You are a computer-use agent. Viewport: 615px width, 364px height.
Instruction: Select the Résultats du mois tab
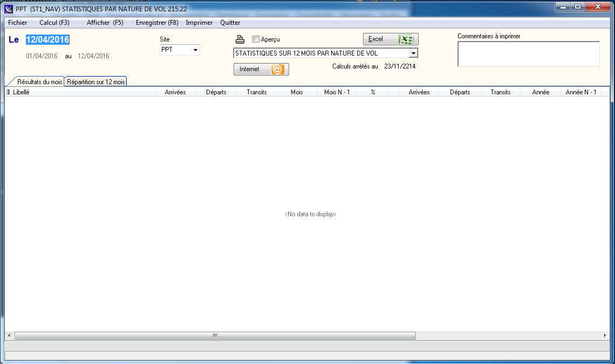click(x=39, y=82)
